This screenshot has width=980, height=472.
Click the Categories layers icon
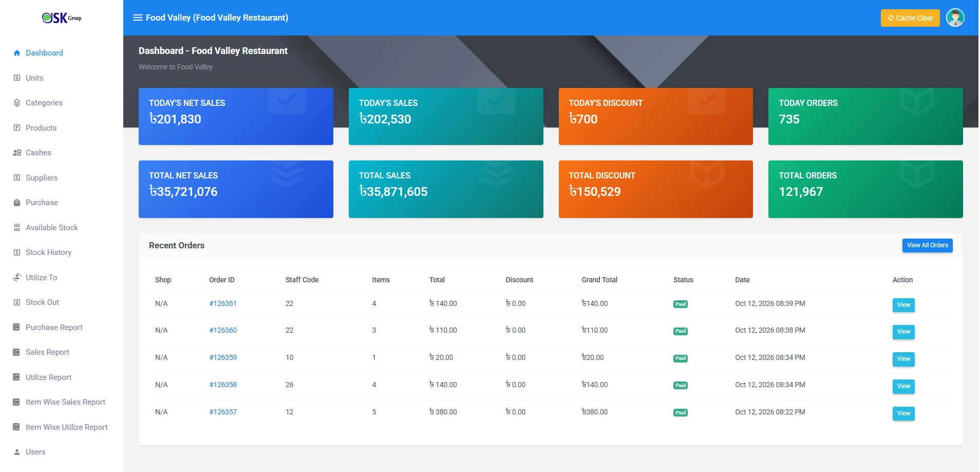coord(17,103)
